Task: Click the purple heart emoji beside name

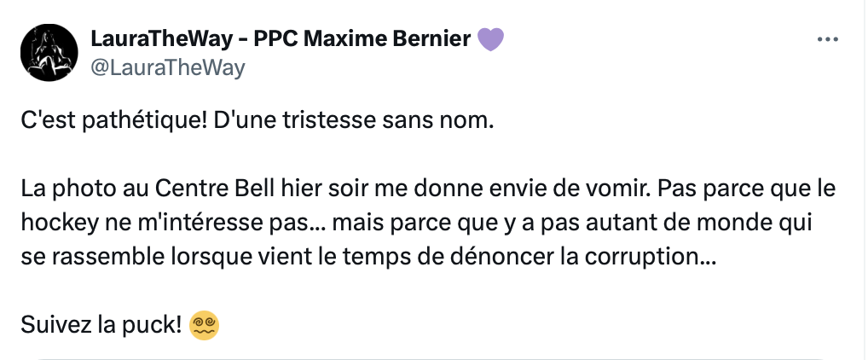Action: (490, 39)
